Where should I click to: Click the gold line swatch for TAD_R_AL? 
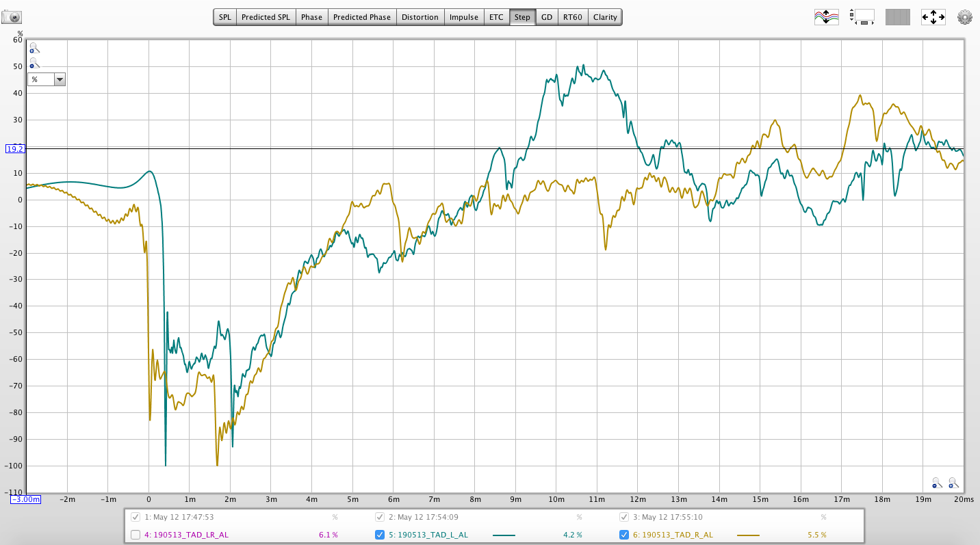(x=748, y=535)
